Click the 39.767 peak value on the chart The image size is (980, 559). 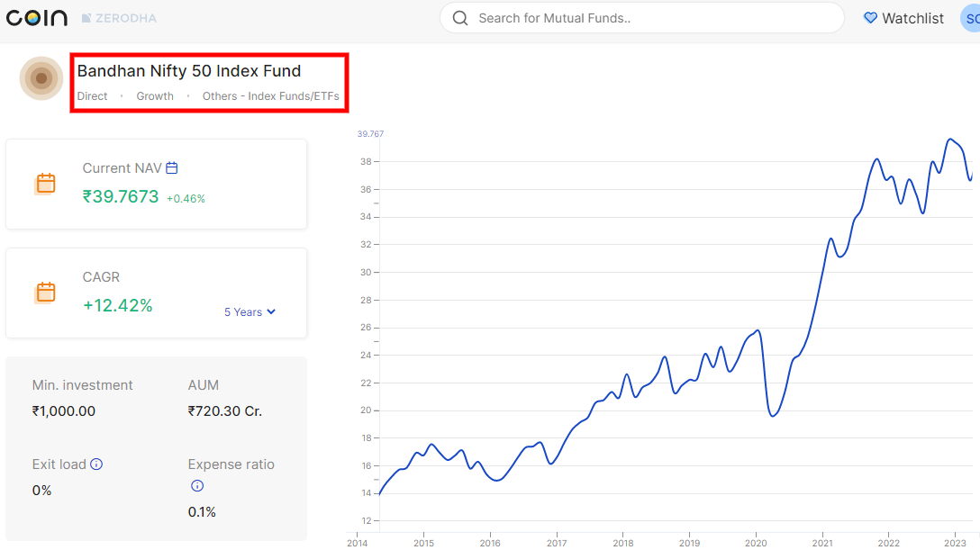[x=370, y=132]
